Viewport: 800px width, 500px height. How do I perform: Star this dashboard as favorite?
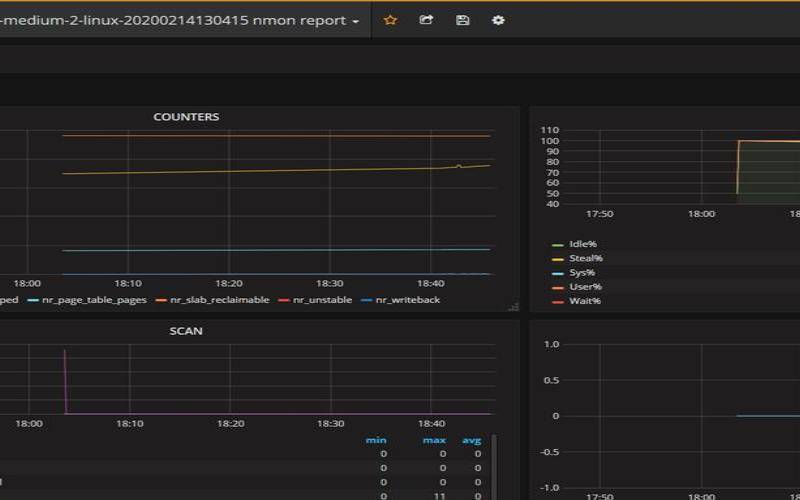390,20
